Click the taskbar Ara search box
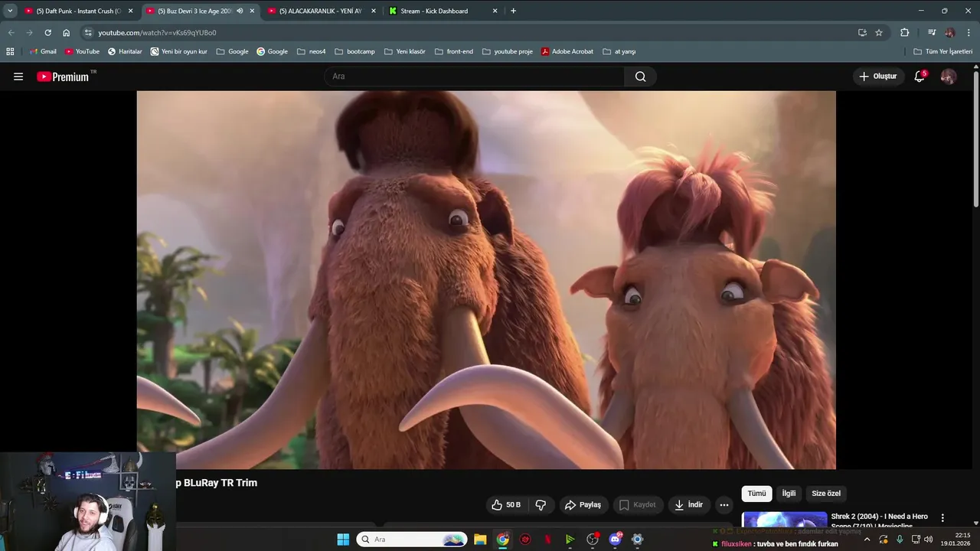Viewport: 980px width, 551px height. point(412,540)
